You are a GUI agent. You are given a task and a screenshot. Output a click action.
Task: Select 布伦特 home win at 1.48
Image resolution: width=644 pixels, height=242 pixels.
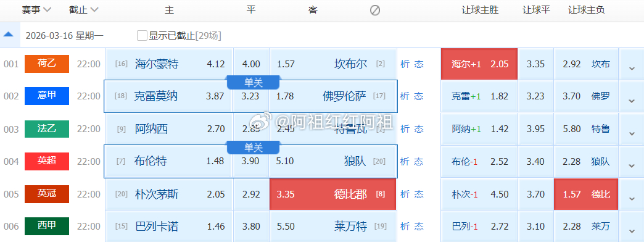(169, 162)
